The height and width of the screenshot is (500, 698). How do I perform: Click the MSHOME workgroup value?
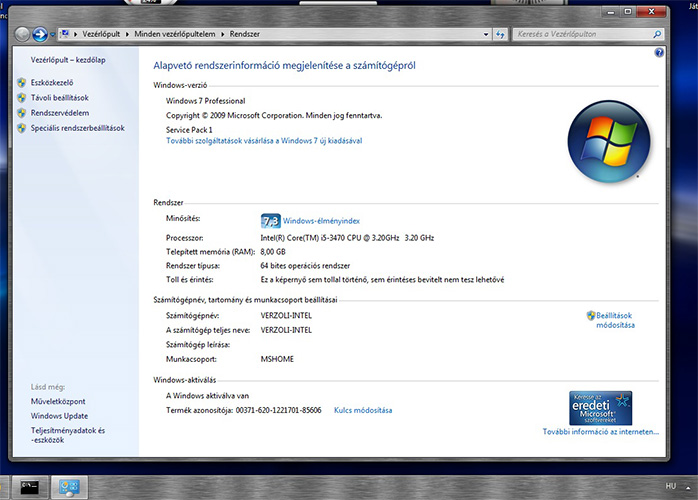277,359
